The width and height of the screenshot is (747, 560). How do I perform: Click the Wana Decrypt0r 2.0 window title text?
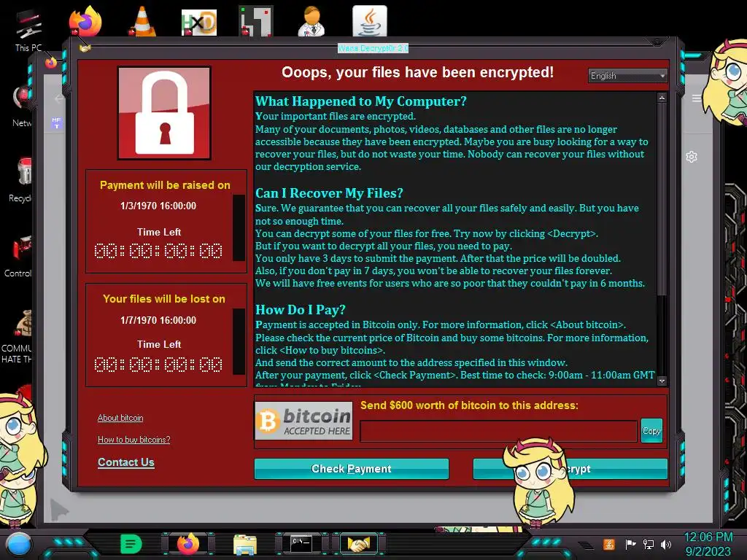[x=373, y=48]
